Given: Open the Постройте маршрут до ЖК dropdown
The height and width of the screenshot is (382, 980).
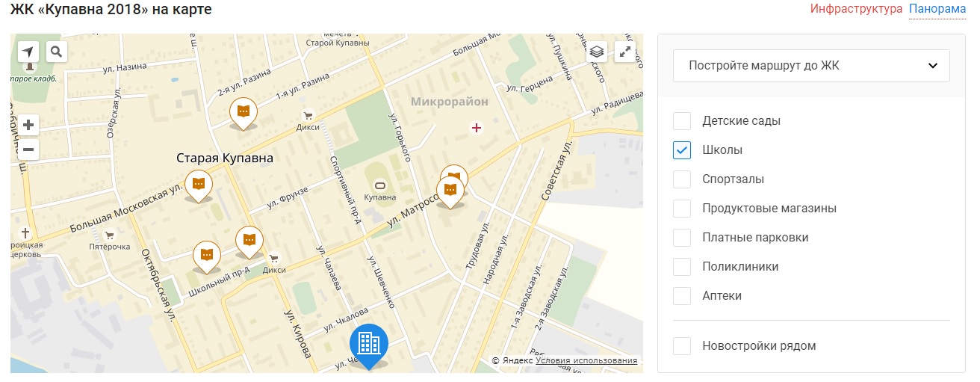Looking at the screenshot, I should [x=810, y=66].
